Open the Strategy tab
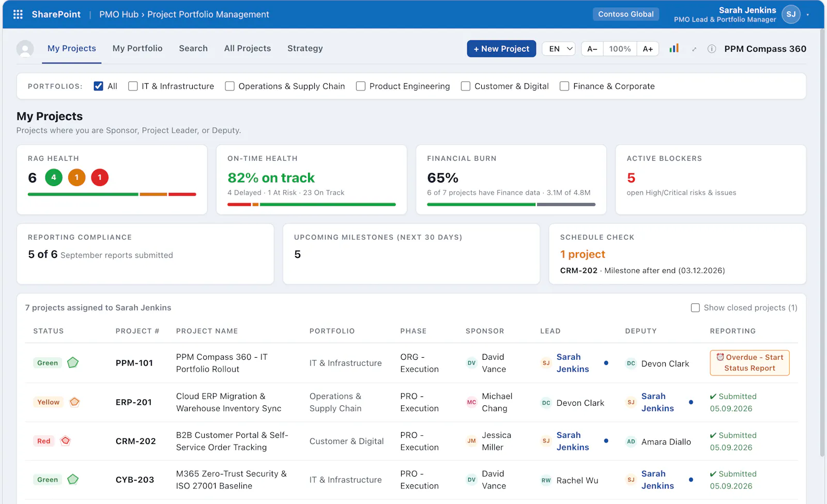Image resolution: width=827 pixels, height=504 pixels. point(305,48)
